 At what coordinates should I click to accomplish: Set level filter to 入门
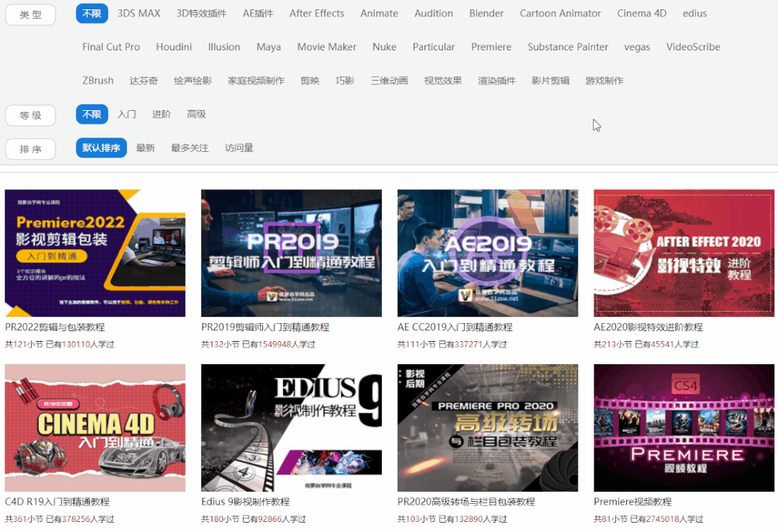(x=127, y=114)
